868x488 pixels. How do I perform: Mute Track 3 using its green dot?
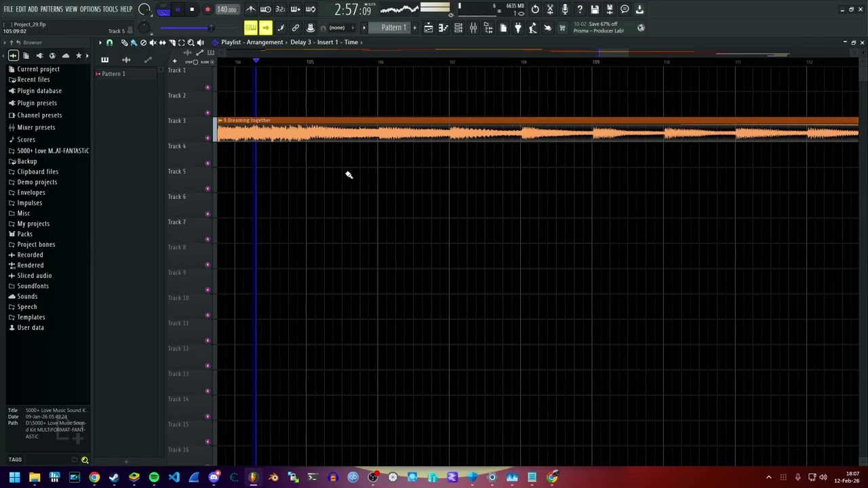pos(208,138)
